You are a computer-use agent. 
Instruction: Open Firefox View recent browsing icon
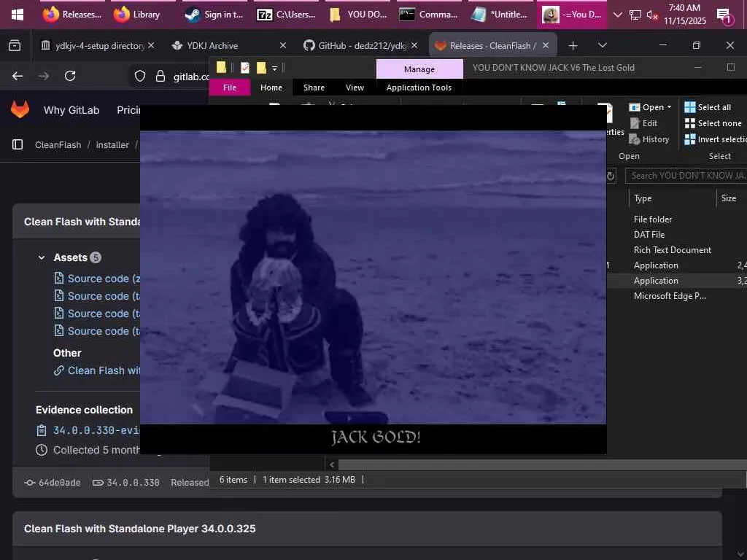15,45
